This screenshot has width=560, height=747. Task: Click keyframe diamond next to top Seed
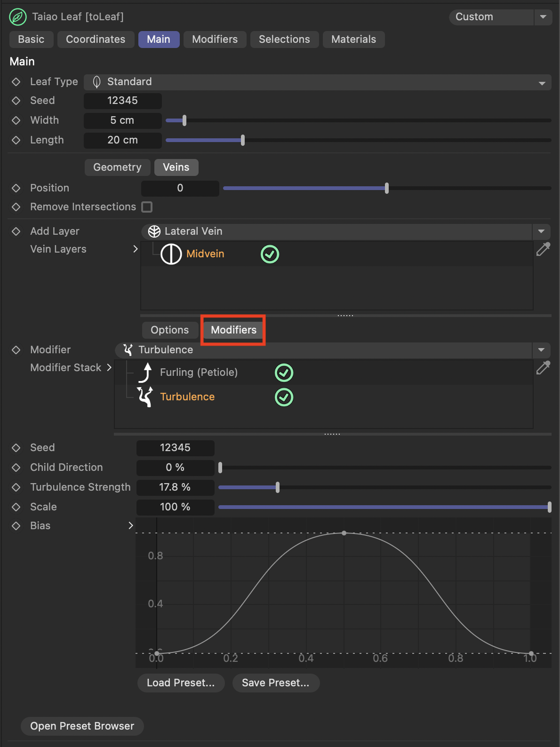coord(16,101)
